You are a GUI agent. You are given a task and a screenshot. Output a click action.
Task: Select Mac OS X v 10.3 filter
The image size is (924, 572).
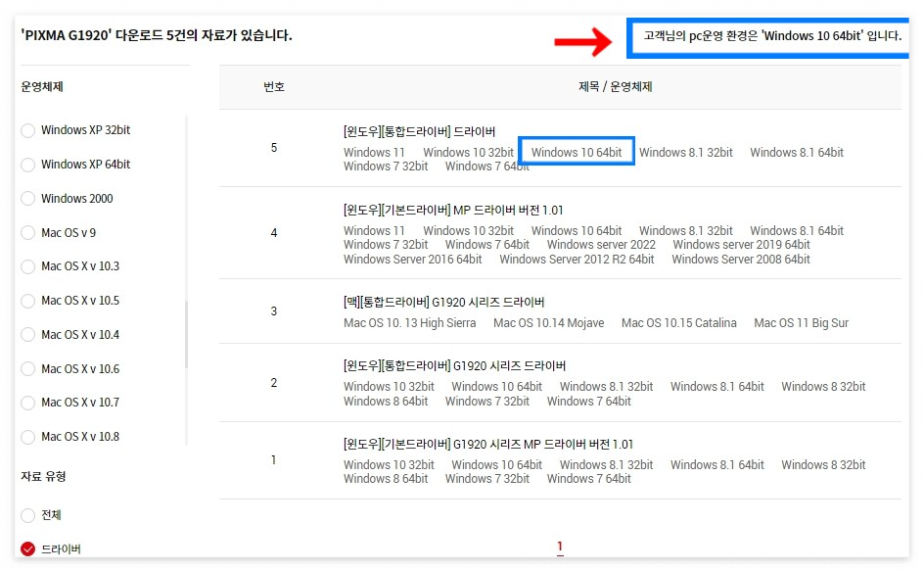[x=27, y=266]
